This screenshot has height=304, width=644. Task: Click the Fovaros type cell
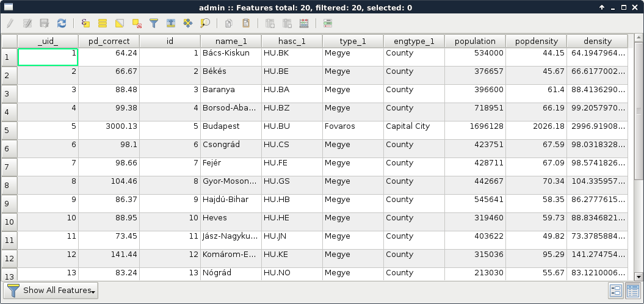click(x=353, y=130)
